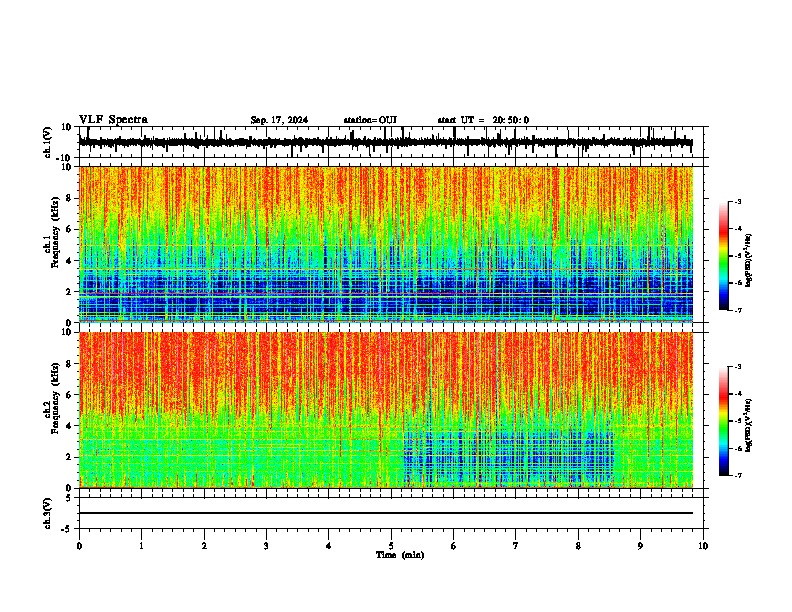Click the log(PSD) label beside ch.1 colorbar
This screenshot has width=792, height=612.
(749, 260)
